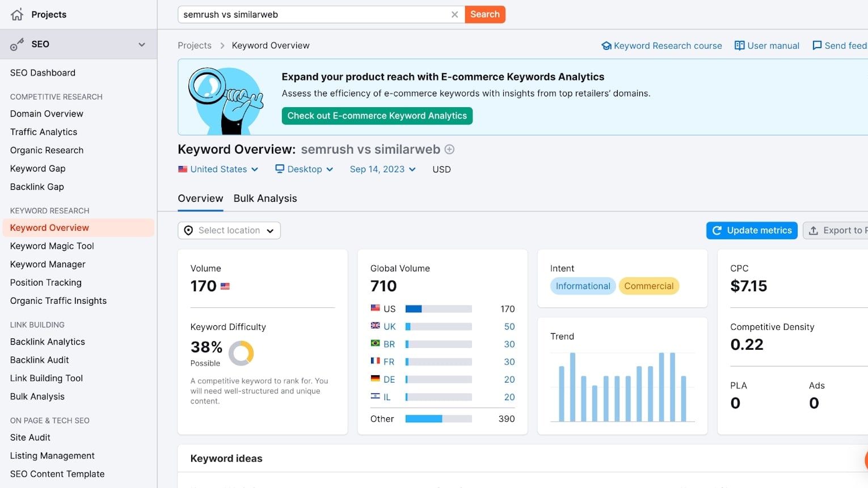Viewport: 868px width, 488px height.
Task: Open Organic Traffic Insights in sidebar
Action: [58, 300]
